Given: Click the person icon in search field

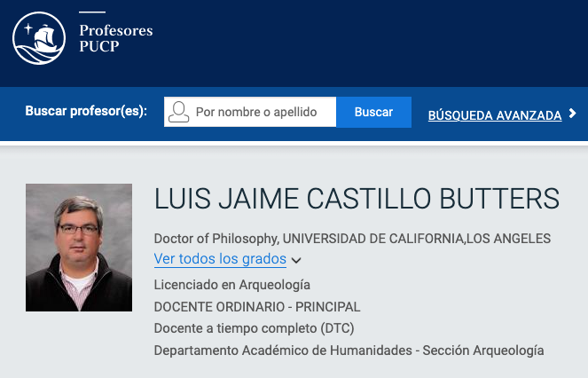Looking at the screenshot, I should pyautogui.click(x=179, y=113).
